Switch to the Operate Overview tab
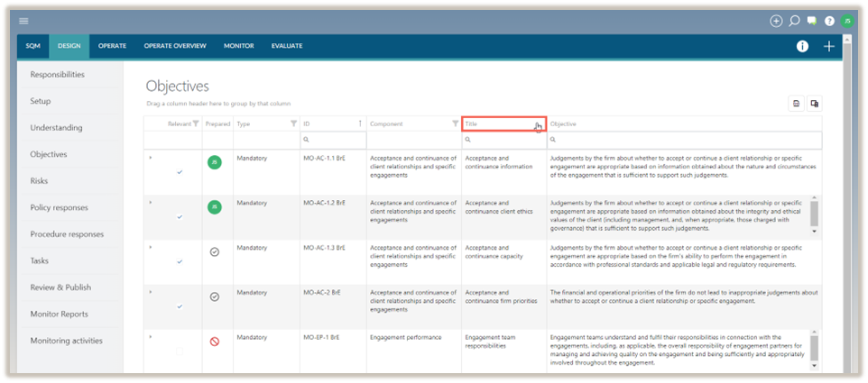Viewport: 868px width, 383px height. 175,46
